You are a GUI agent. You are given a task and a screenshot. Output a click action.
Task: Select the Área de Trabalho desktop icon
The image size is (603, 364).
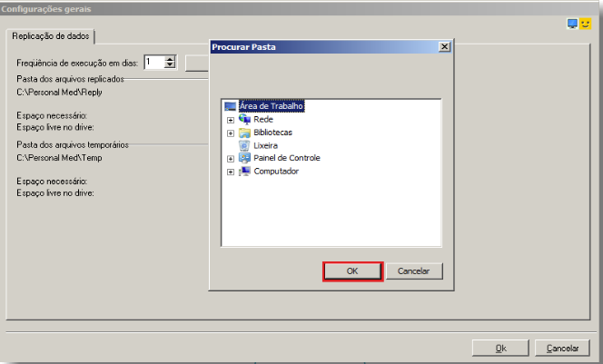point(230,106)
